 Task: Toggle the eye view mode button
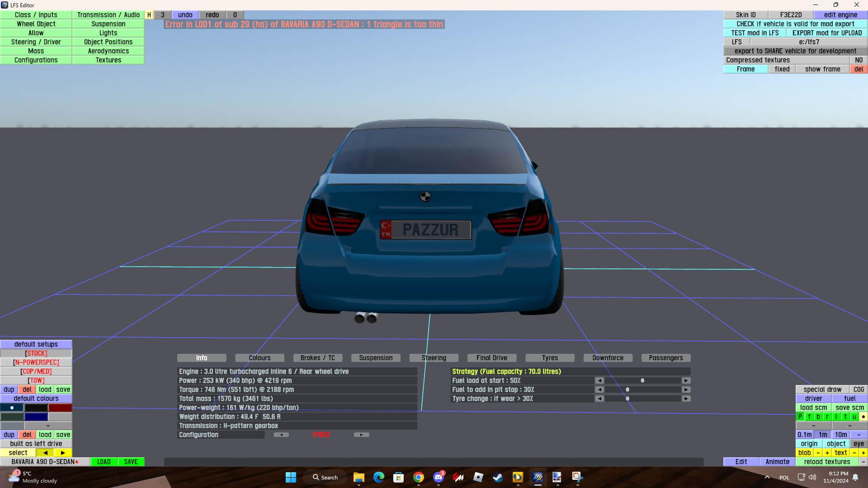(859, 444)
